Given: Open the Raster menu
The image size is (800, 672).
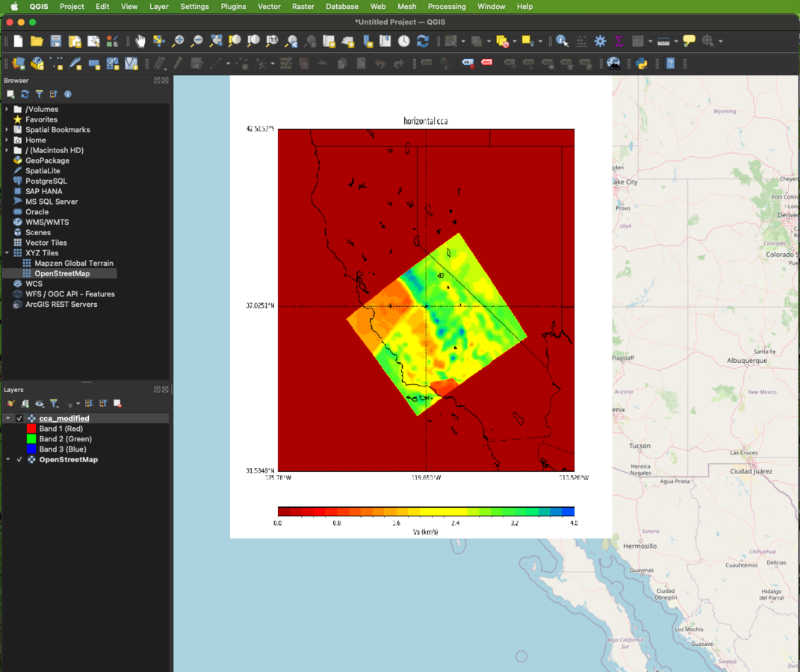Looking at the screenshot, I should 303,6.
